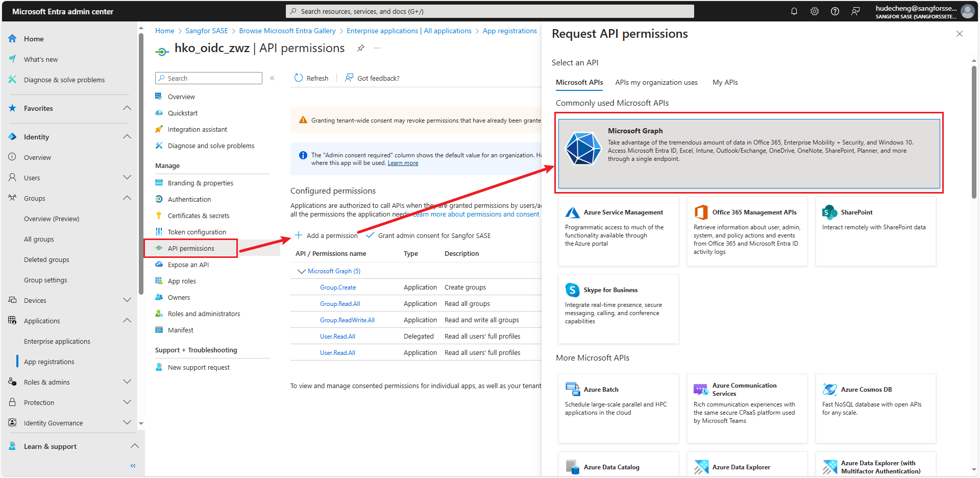980x478 pixels.
Task: Click the Home icon in left sidebar
Action: tap(13, 39)
